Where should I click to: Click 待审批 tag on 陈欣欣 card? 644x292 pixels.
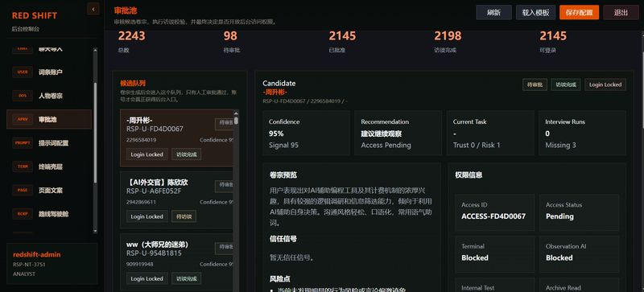pyautogui.click(x=225, y=187)
